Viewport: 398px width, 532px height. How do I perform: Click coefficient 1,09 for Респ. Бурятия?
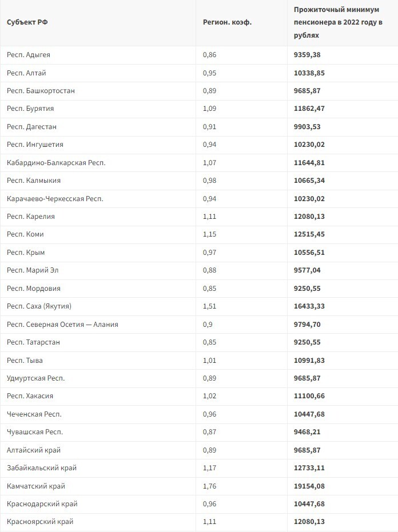pos(210,109)
